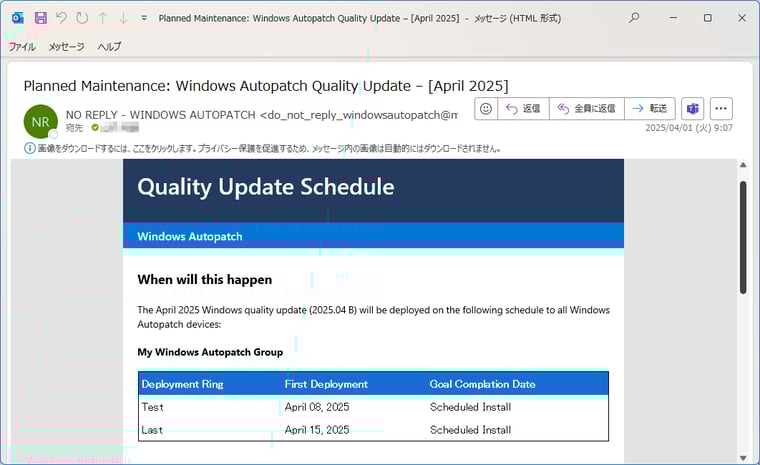Open the ヘルプ tab
Image resolution: width=760 pixels, height=465 pixels.
pyautogui.click(x=109, y=47)
